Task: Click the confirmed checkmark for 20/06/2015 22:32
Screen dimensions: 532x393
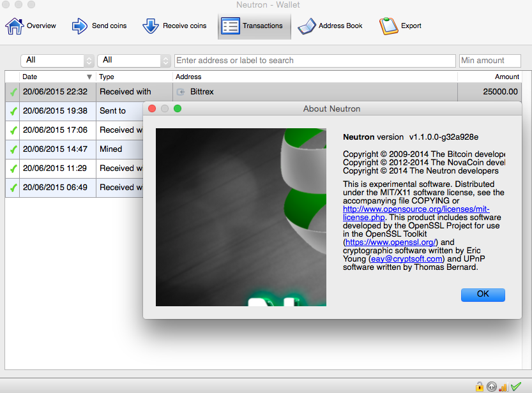Action: point(13,92)
